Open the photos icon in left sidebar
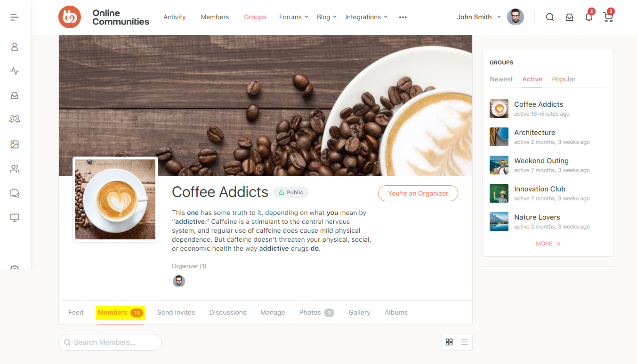The height and width of the screenshot is (364, 637). pos(15,144)
